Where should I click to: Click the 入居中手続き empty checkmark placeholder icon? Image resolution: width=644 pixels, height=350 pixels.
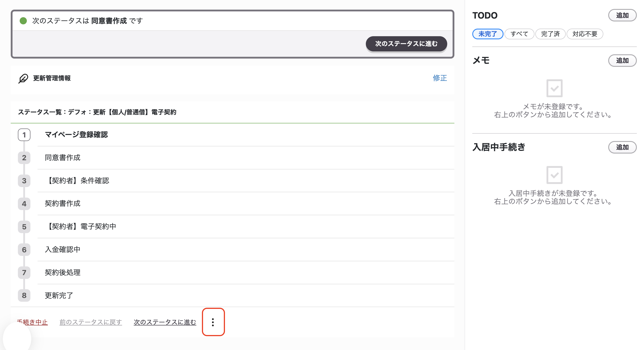click(554, 175)
